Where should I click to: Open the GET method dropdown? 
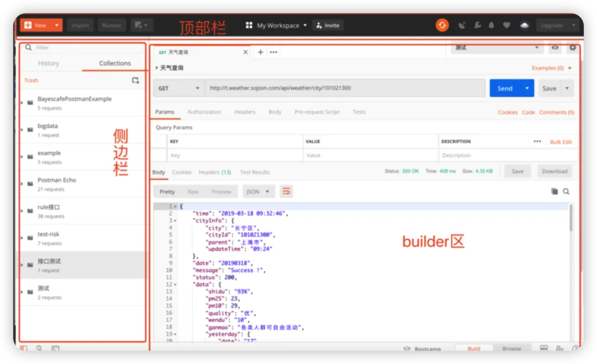[x=179, y=88]
